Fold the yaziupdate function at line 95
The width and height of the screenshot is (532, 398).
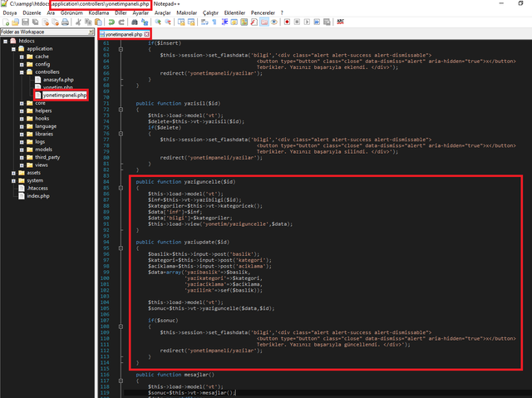(x=121, y=248)
